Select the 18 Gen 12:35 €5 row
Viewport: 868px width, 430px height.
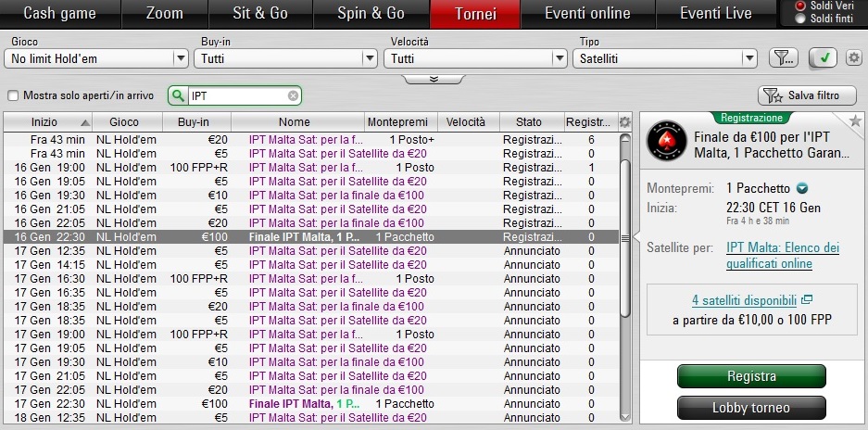311,417
